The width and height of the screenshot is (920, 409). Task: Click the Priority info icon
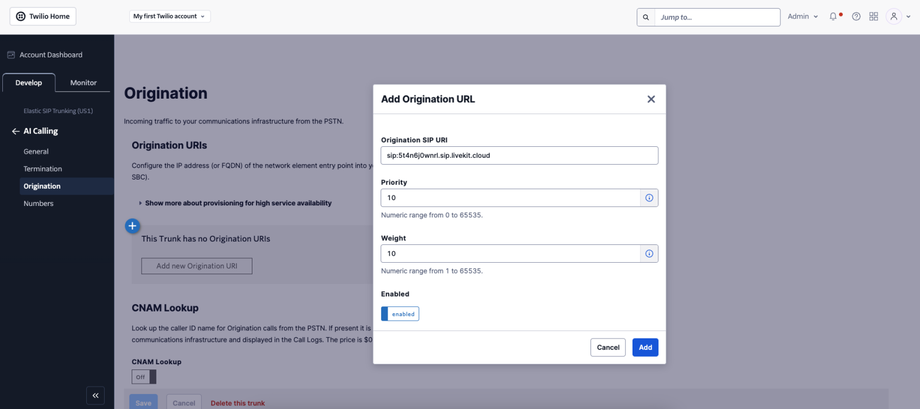click(649, 198)
